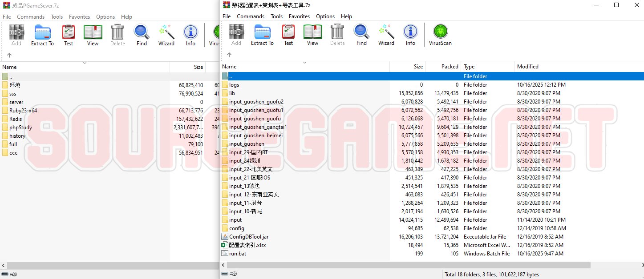644x279 pixels.
Task: Click the View icon in left window
Action: point(93,35)
